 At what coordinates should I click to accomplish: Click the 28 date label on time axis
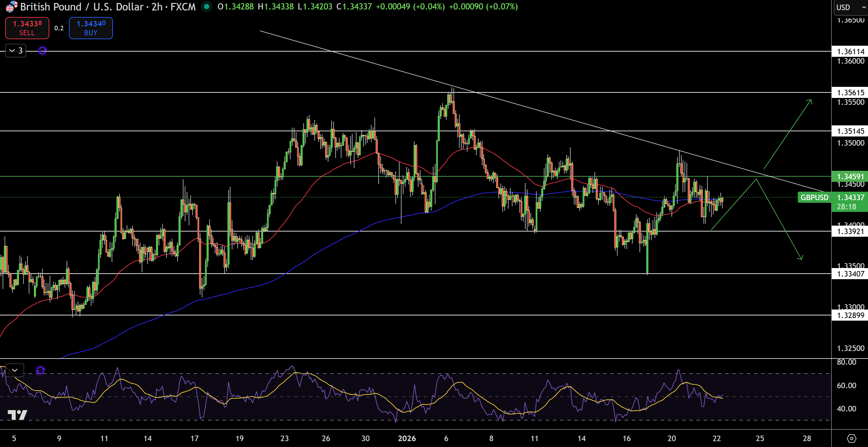(x=807, y=438)
